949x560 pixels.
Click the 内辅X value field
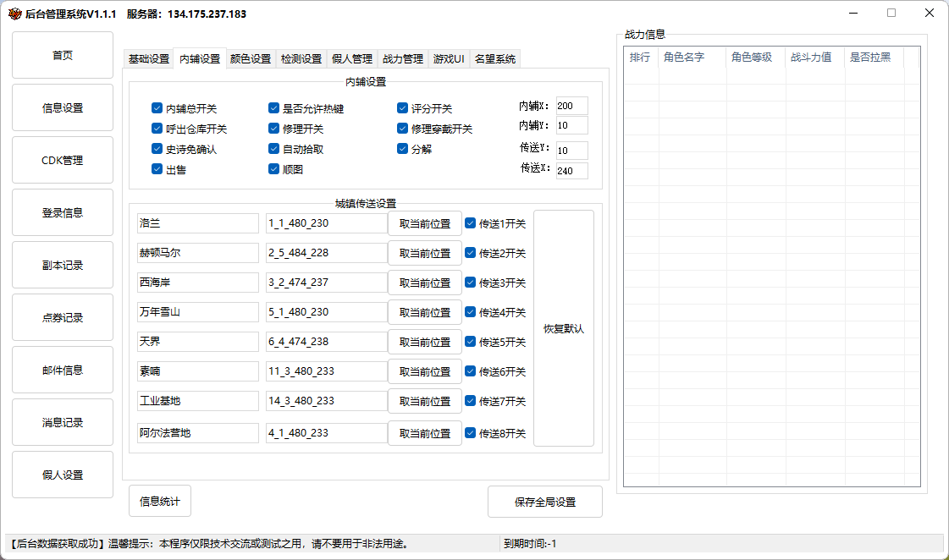pyautogui.click(x=571, y=106)
